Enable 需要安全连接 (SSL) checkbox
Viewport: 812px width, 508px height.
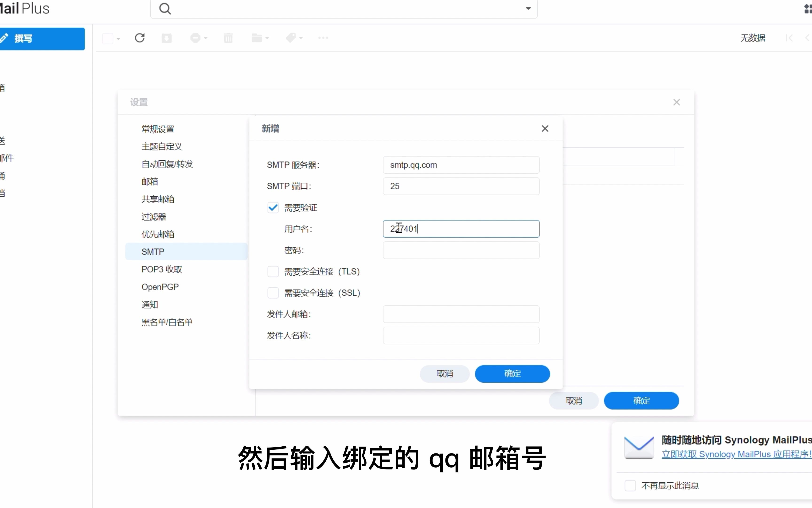(x=273, y=293)
